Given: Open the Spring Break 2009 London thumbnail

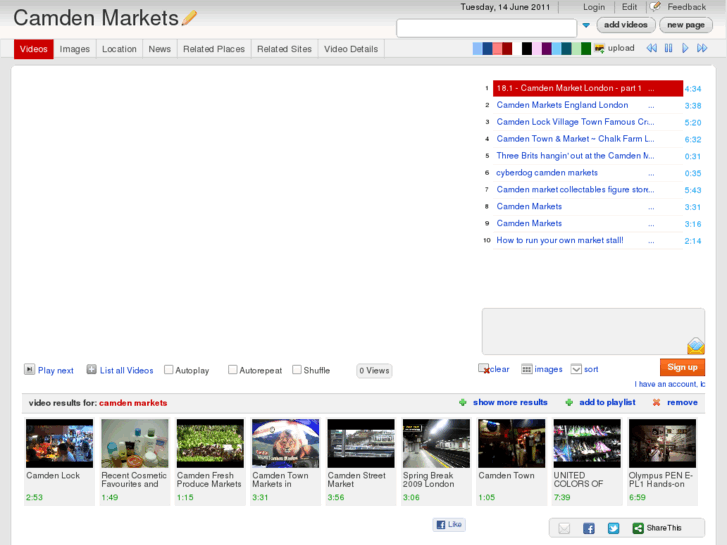Looking at the screenshot, I should point(436,443).
